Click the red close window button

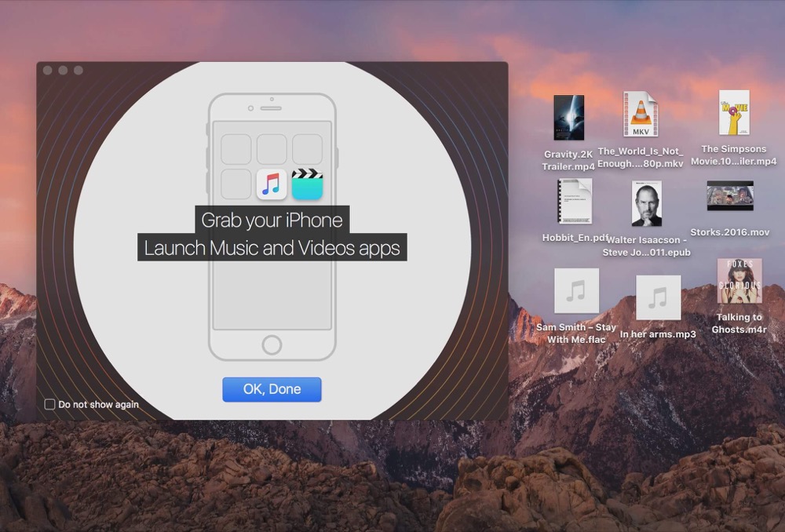click(x=48, y=70)
